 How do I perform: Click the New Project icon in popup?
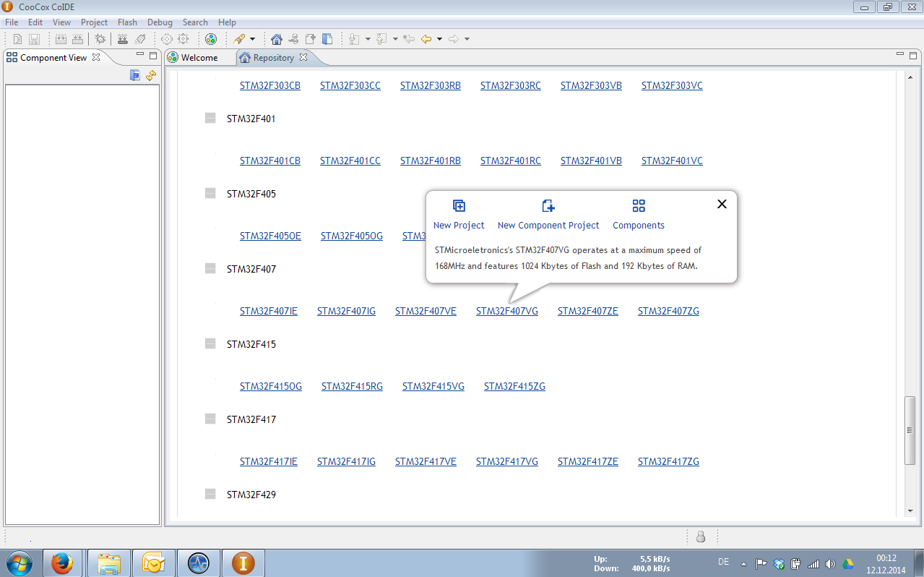[459, 206]
